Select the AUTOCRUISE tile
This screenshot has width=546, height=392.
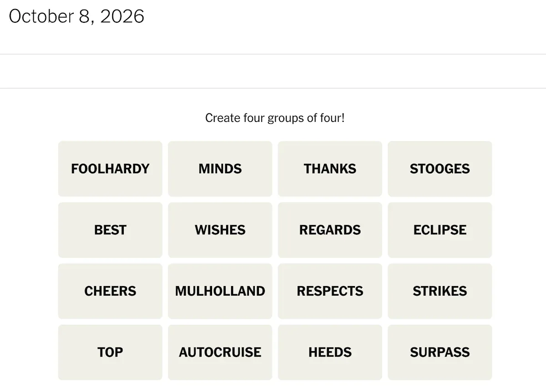coord(220,352)
